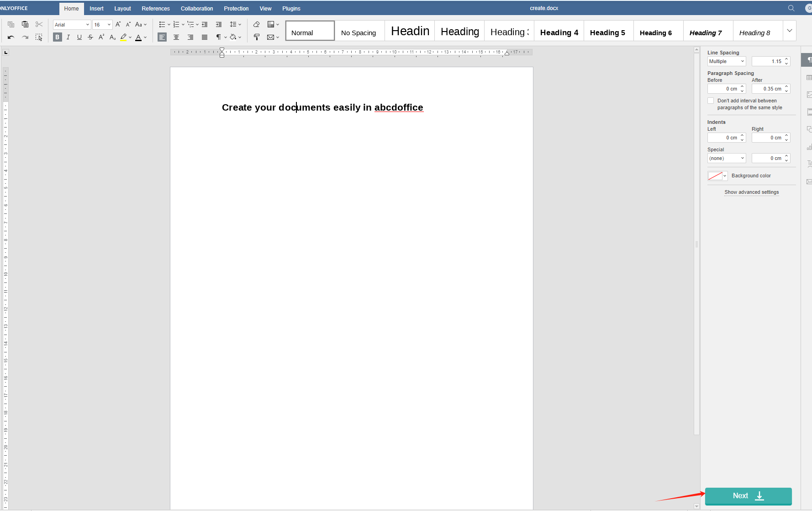Click the Mail Merge icon in the toolbar
The height and width of the screenshot is (511, 812).
pyautogui.click(x=269, y=37)
